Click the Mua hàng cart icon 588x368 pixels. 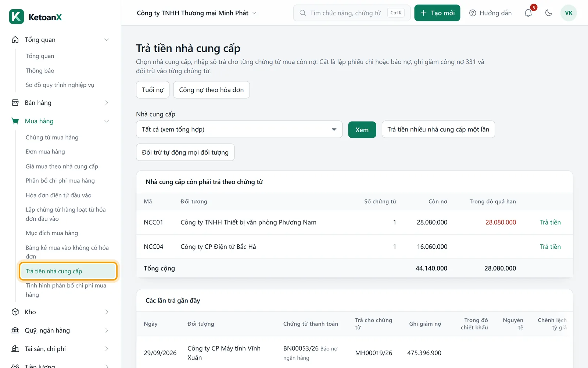point(15,121)
